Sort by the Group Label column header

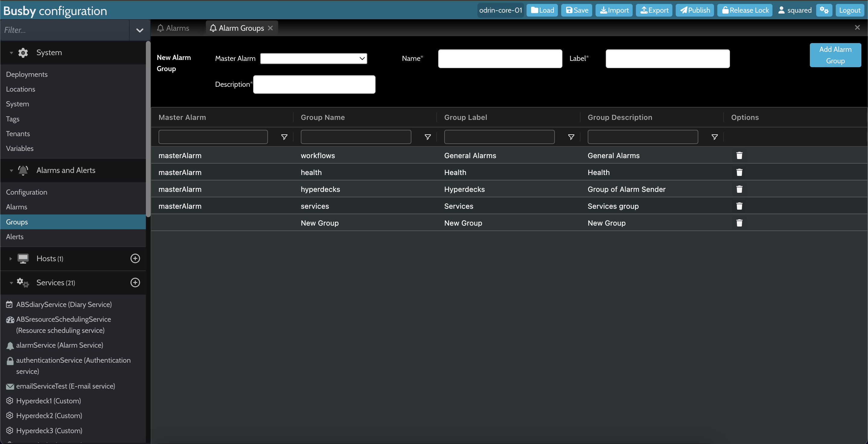pos(465,117)
